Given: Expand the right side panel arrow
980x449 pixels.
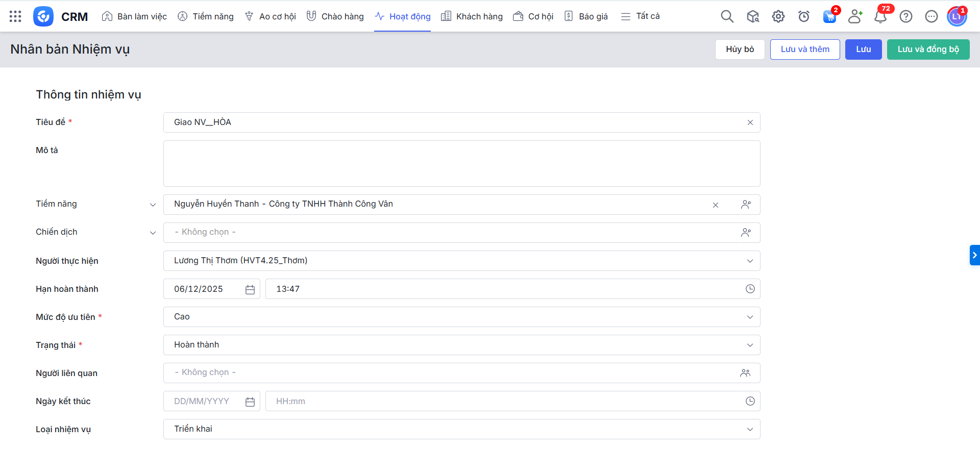Looking at the screenshot, I should click(974, 255).
